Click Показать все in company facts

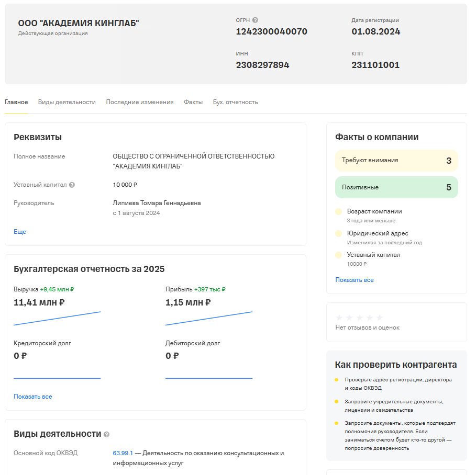pos(355,280)
